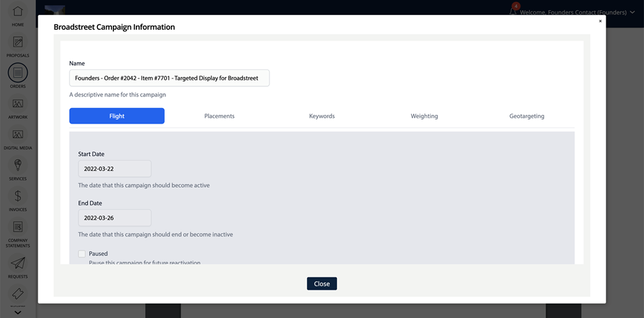Switch to the Weighting tab
The image size is (644, 318).
[424, 116]
